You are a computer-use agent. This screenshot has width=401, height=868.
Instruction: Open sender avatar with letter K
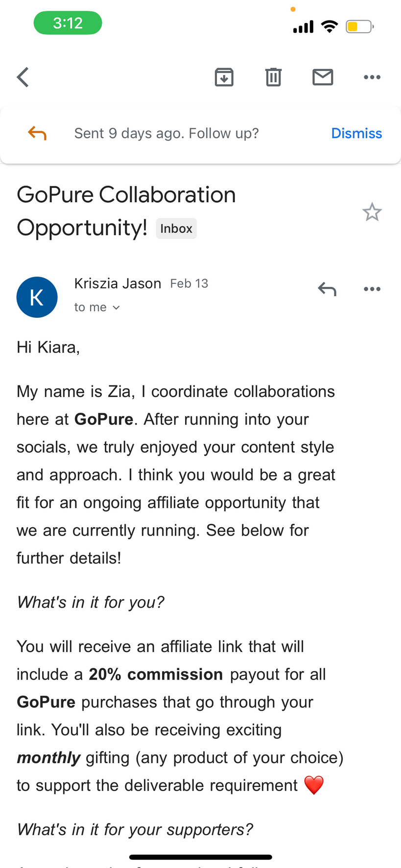[x=37, y=297]
